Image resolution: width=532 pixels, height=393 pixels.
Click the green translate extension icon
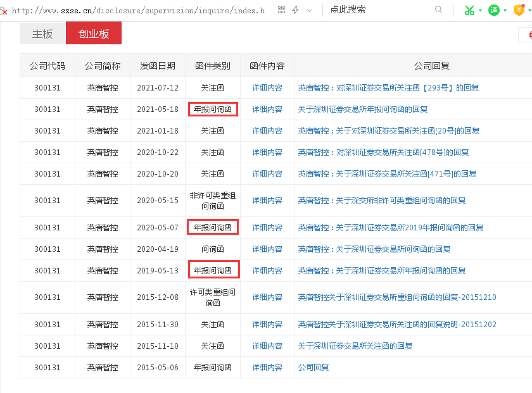[x=494, y=10]
